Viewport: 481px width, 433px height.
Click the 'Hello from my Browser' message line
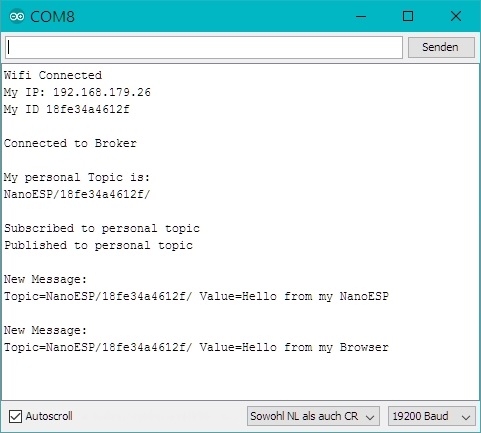(x=196, y=347)
